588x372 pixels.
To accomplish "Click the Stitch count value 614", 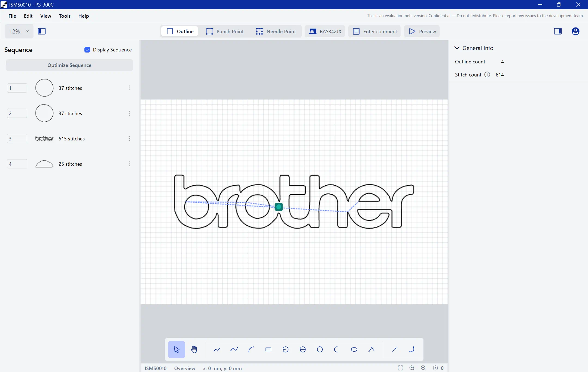I will click(x=500, y=75).
